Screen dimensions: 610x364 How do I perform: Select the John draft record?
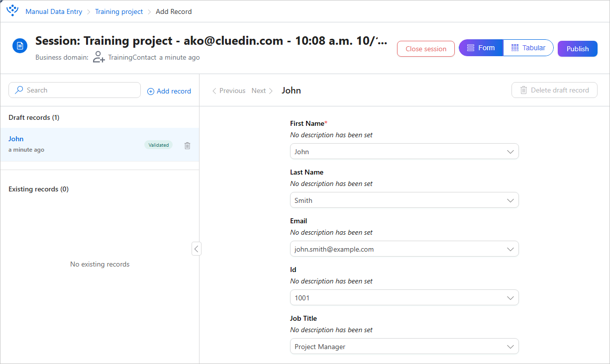click(100, 145)
